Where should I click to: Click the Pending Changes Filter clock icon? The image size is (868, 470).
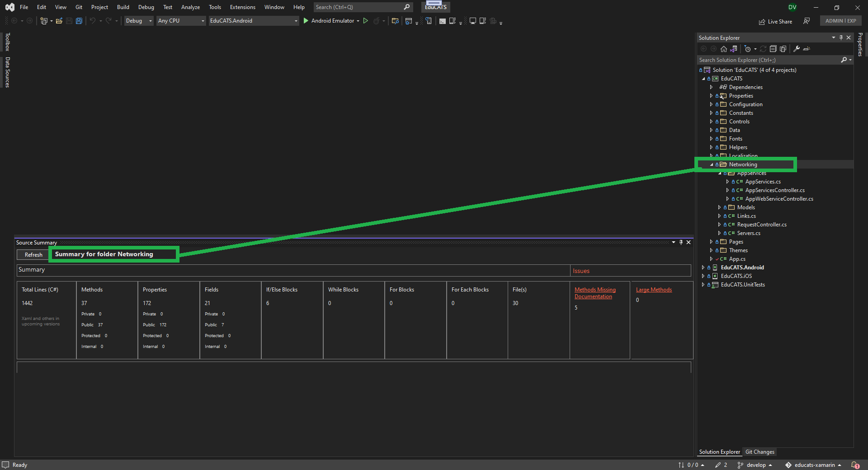pos(747,49)
